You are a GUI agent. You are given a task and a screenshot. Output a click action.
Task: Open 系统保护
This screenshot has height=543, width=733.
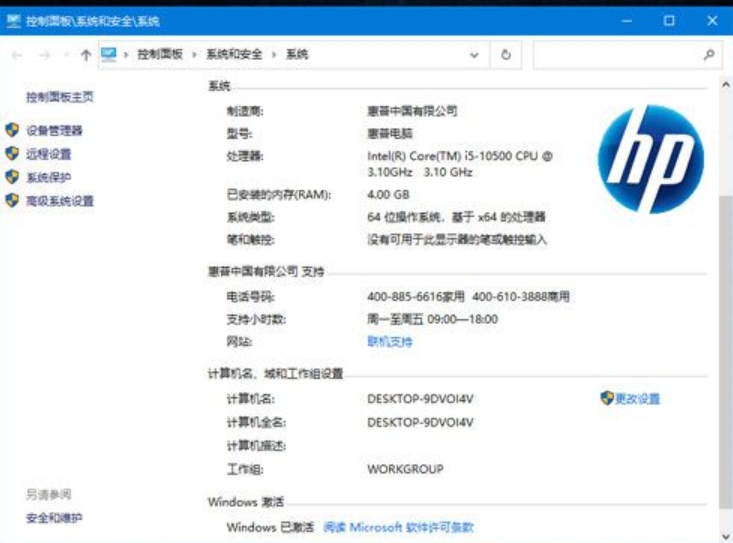click(x=49, y=177)
